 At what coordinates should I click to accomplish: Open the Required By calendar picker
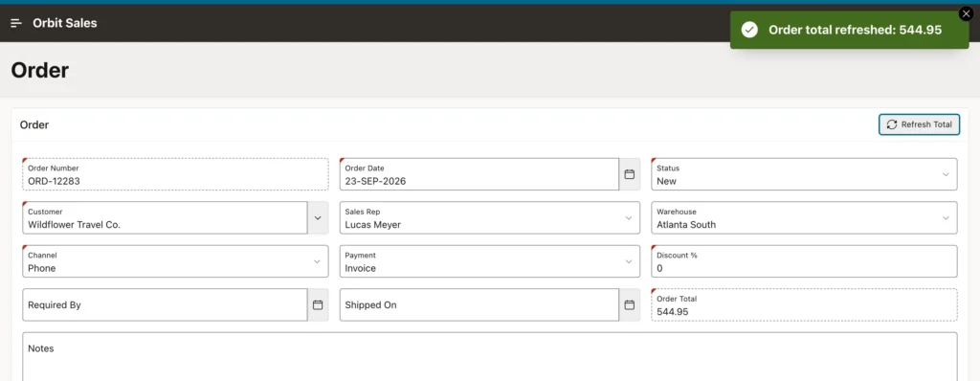point(318,304)
